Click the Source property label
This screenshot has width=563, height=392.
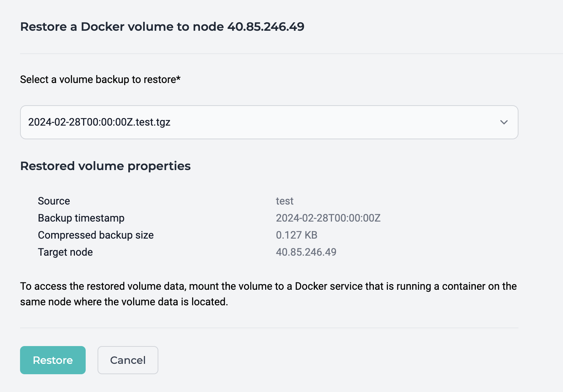point(54,201)
